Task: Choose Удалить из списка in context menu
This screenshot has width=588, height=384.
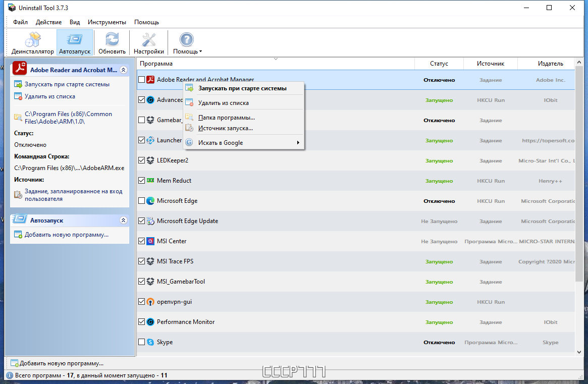Action: [223, 103]
